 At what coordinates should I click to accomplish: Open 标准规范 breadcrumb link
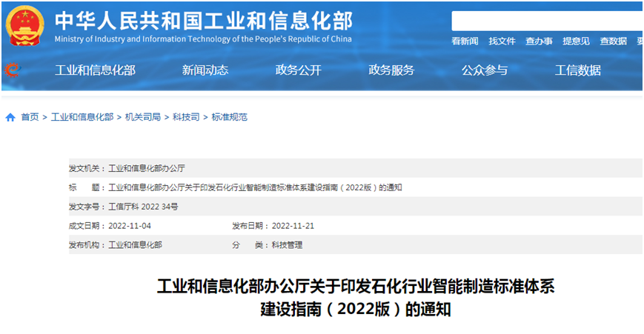pyautogui.click(x=230, y=117)
